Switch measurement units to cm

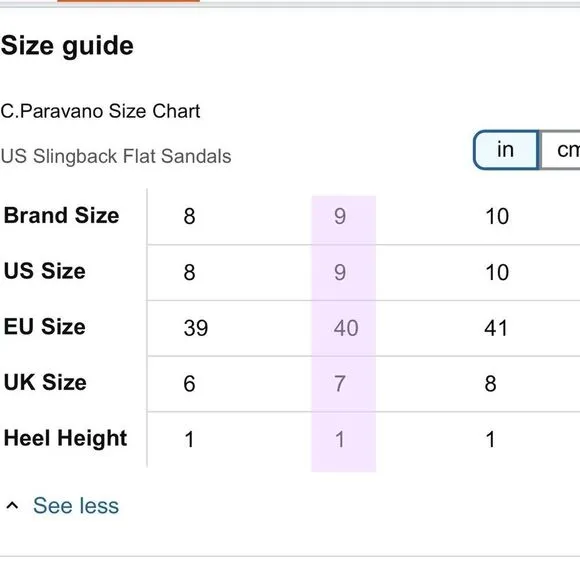tap(561, 150)
